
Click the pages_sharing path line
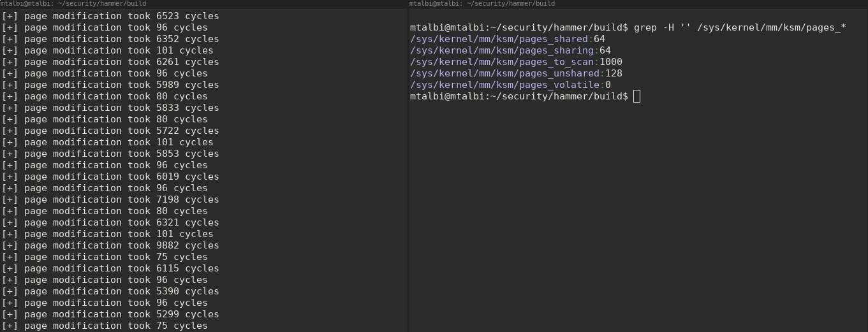(x=510, y=50)
